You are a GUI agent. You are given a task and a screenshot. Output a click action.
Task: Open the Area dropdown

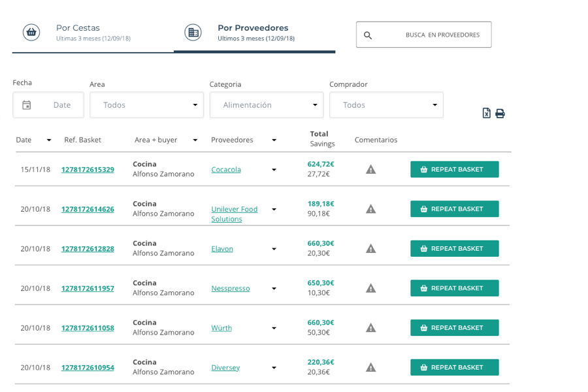146,105
